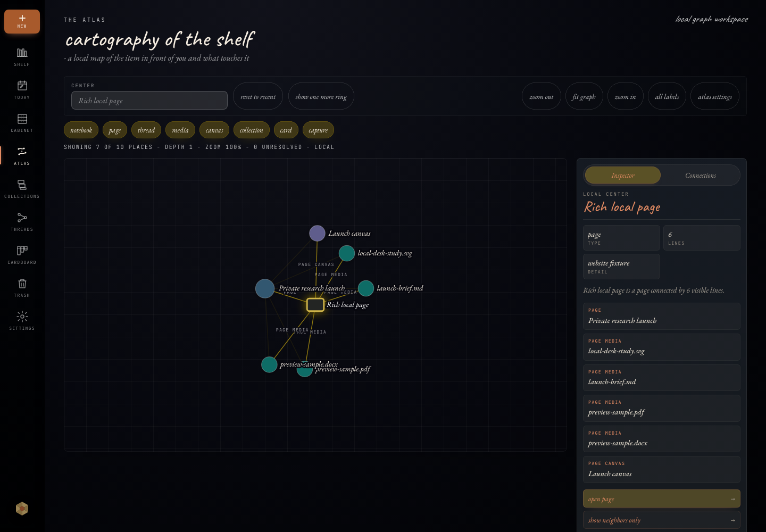
Task: Open Trash in the sidebar
Action: click(22, 287)
